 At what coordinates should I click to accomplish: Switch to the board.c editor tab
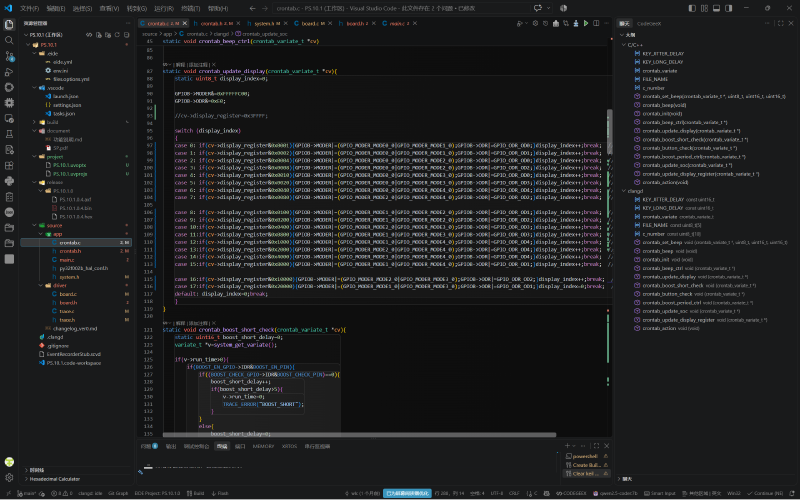pos(310,23)
